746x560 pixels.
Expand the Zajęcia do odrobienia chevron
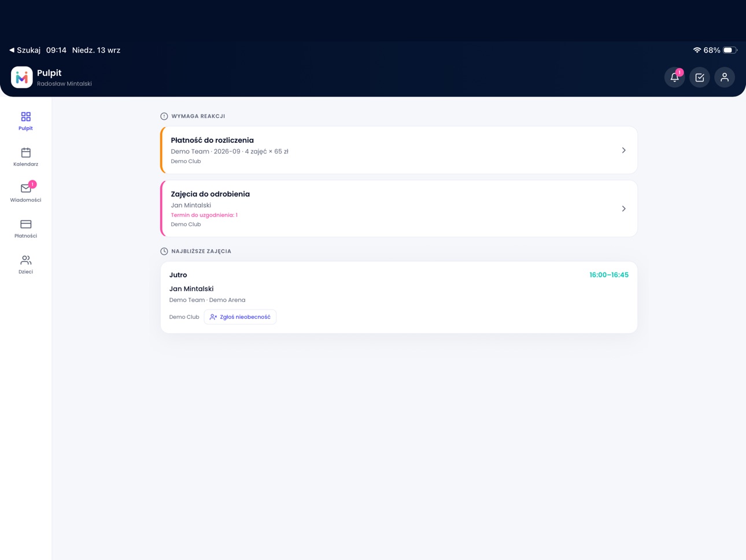pos(623,209)
